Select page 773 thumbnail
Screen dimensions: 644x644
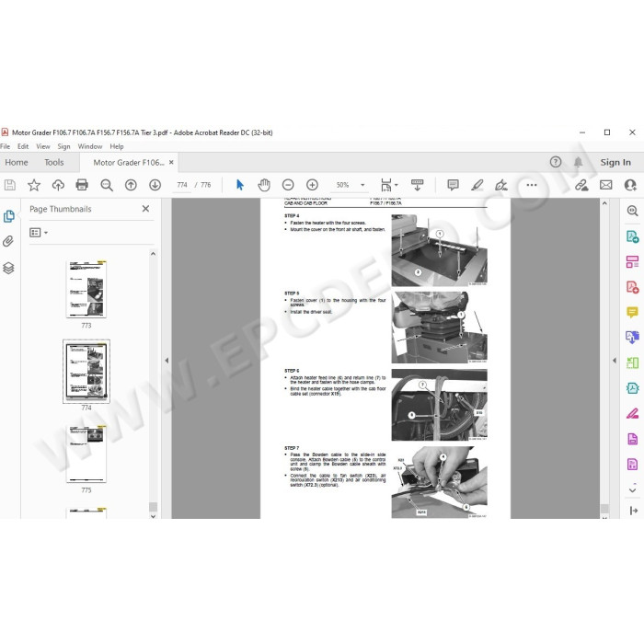(x=86, y=289)
